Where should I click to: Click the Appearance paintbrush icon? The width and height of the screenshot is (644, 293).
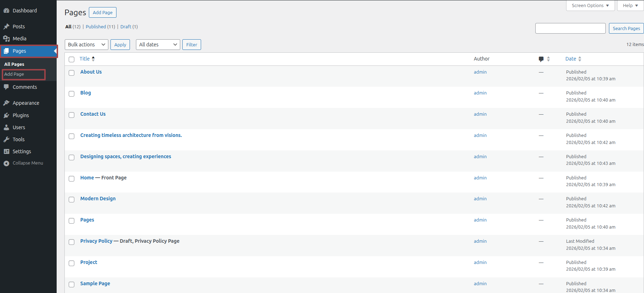pos(6,103)
